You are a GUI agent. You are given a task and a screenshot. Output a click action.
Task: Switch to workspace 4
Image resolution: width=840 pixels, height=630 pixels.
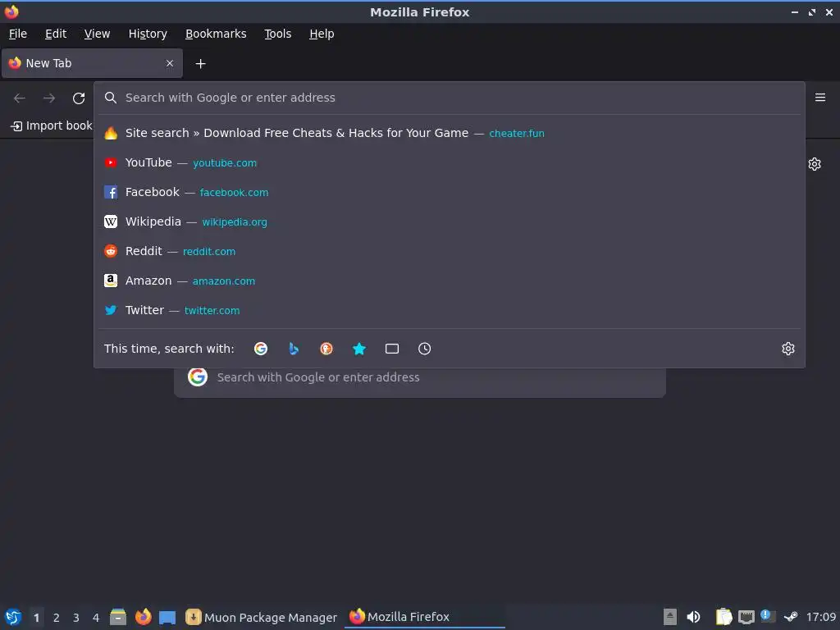tap(96, 618)
